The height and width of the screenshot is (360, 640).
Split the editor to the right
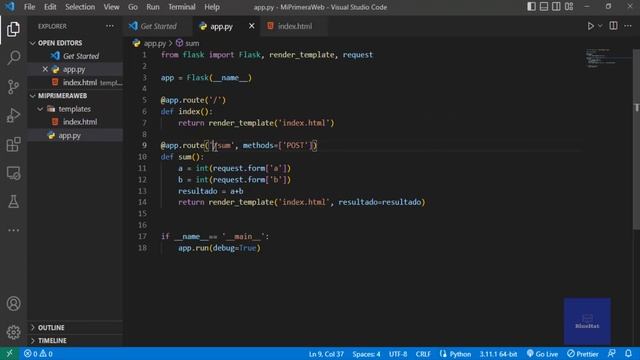click(613, 26)
